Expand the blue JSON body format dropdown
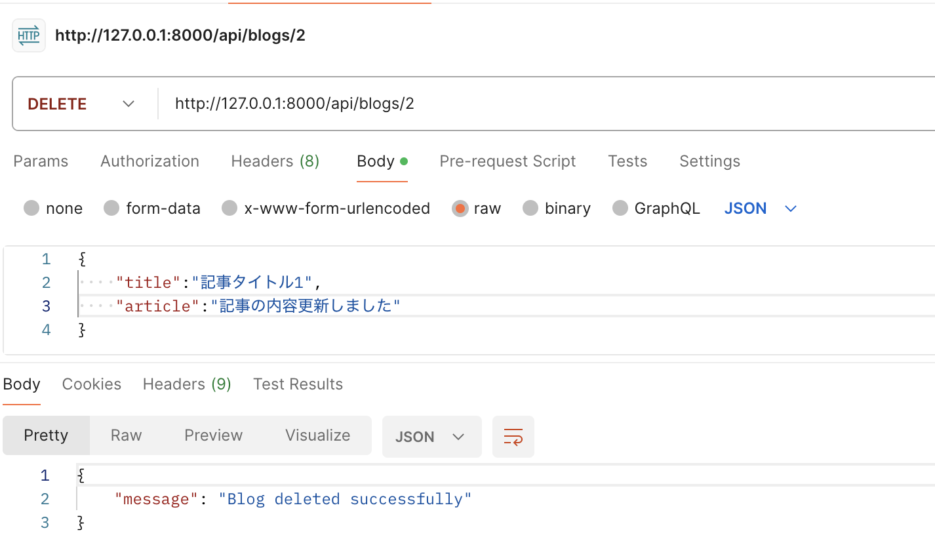The width and height of the screenshot is (935, 560). click(x=761, y=209)
